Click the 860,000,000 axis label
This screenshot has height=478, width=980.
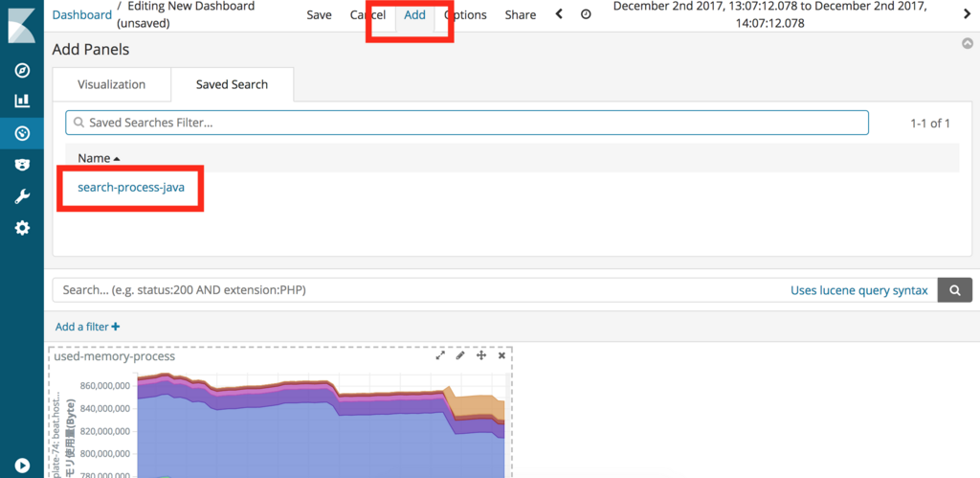(x=105, y=385)
